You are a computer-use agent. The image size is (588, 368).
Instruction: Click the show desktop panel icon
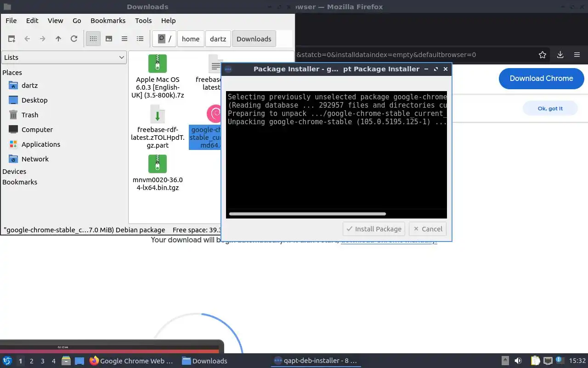pos(79,361)
